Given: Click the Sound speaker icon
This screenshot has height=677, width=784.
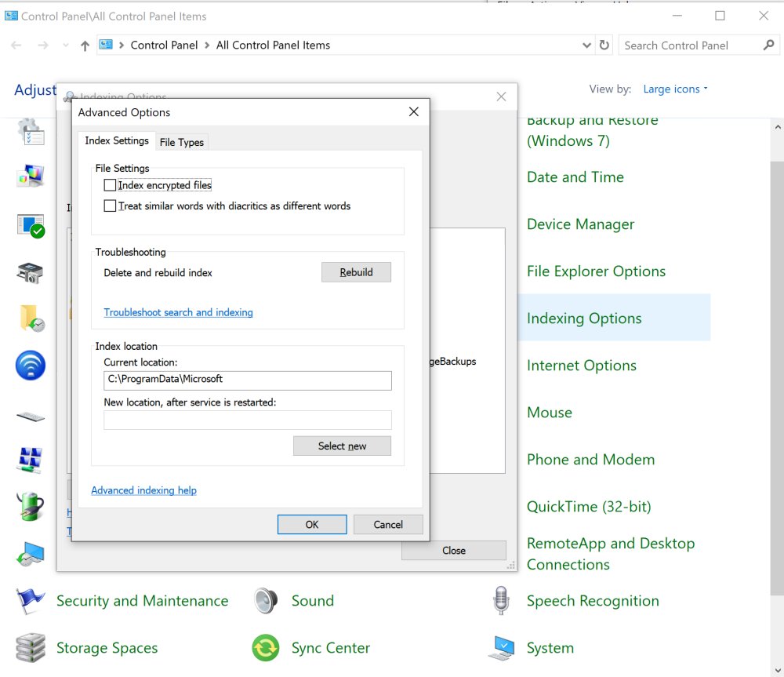Looking at the screenshot, I should click(x=266, y=600).
